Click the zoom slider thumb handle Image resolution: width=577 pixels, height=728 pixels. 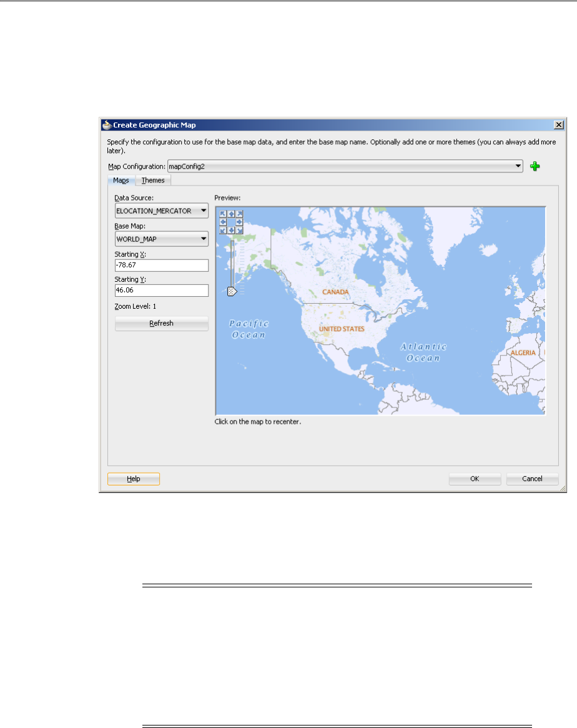[x=232, y=291]
